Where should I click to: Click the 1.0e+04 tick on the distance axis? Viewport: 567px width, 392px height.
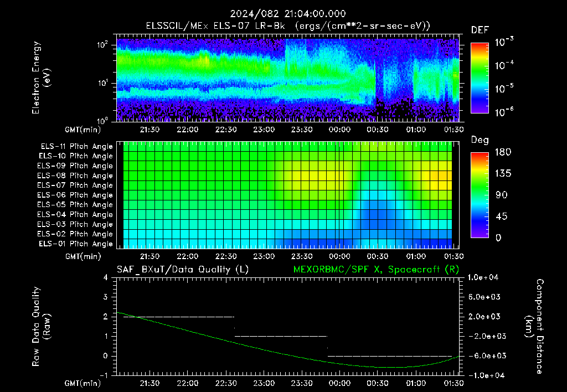pyautogui.click(x=483, y=277)
